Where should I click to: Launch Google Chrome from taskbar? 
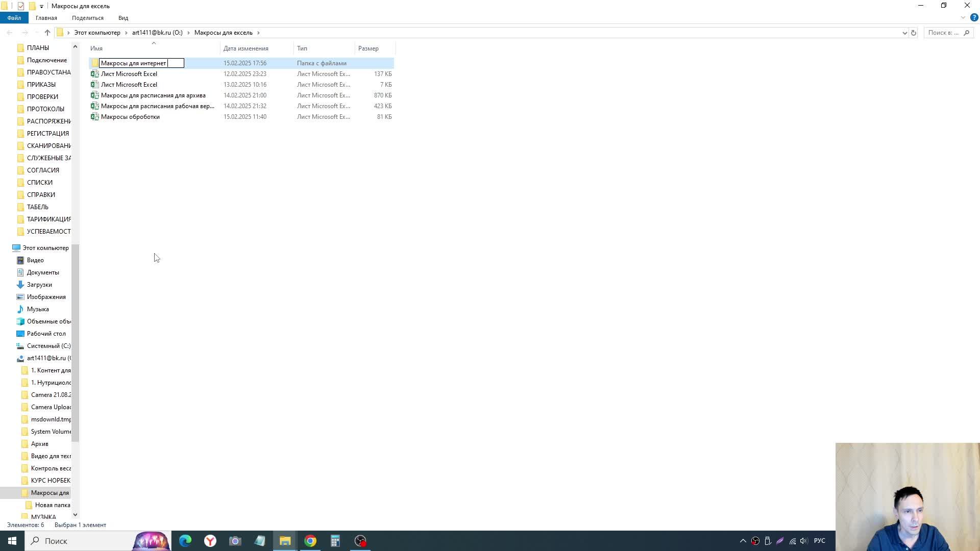[310, 541]
